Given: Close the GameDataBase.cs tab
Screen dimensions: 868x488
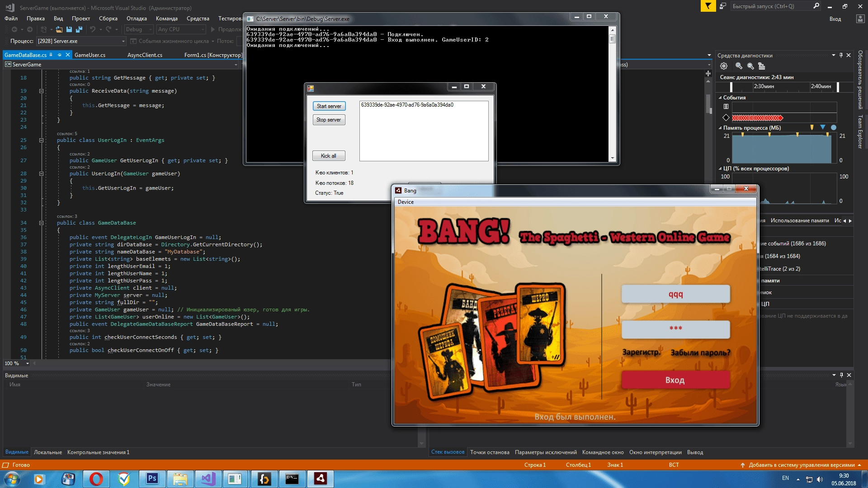Looking at the screenshot, I should click(x=68, y=55).
